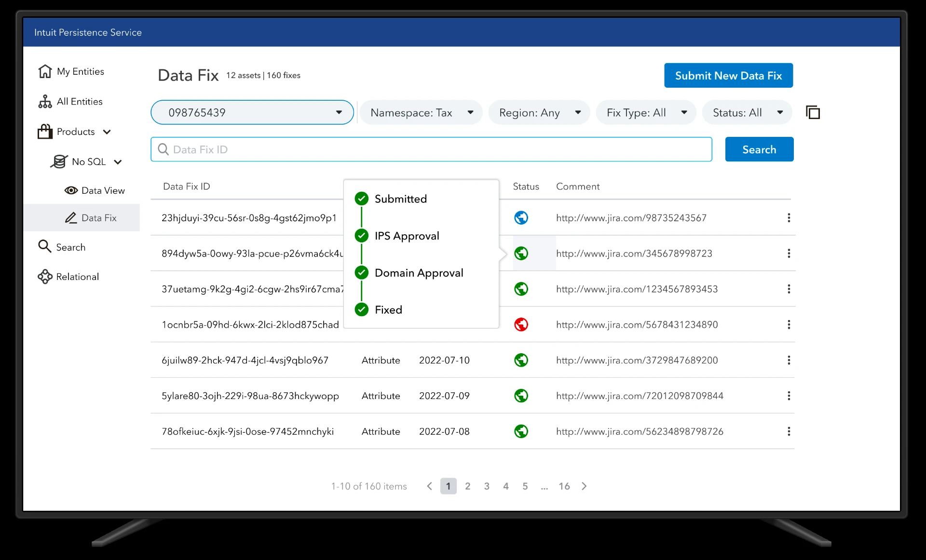Click the Search magnifier icon in sidebar
926x560 pixels.
(44, 246)
